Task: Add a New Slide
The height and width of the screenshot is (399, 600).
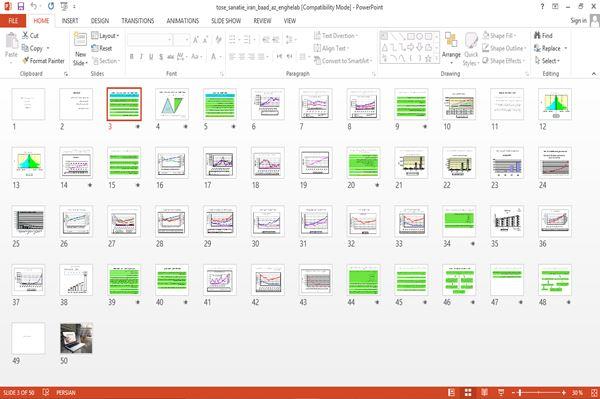Action: [80, 49]
